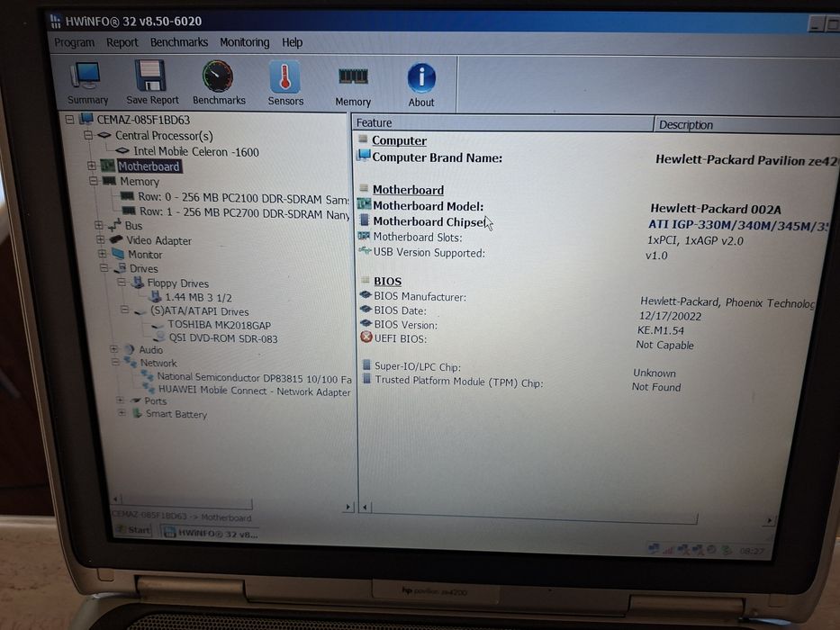This screenshot has width=840, height=630.
Task: Click the USB Version Supported row
Action: tap(513, 254)
